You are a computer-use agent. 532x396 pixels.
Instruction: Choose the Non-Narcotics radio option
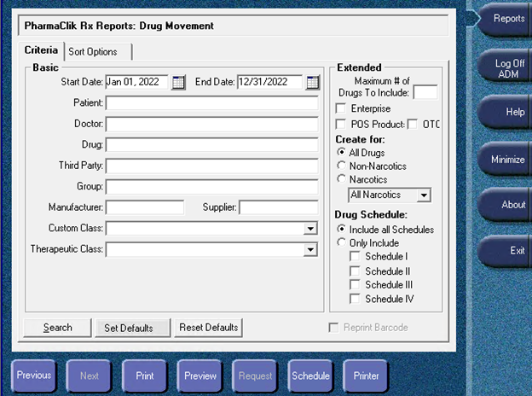pyautogui.click(x=341, y=166)
